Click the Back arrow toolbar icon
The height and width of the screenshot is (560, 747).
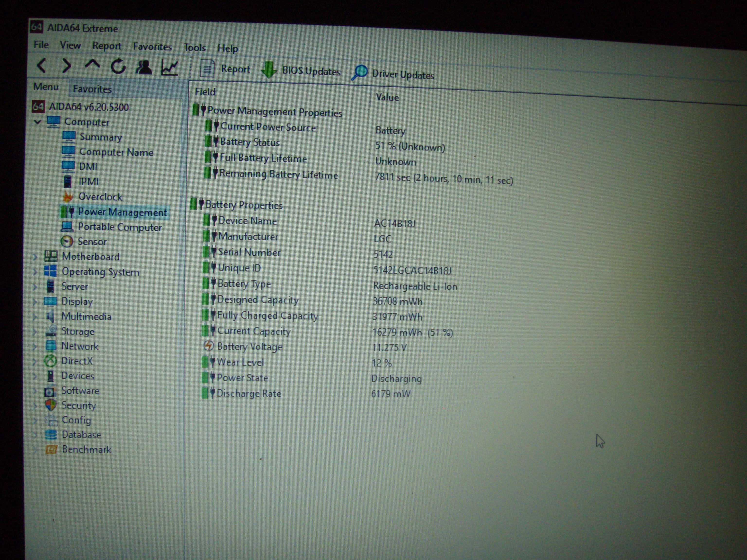pos(42,65)
